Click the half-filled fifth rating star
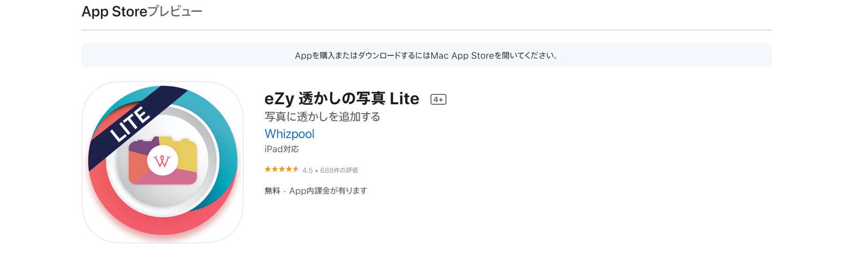 tap(296, 170)
